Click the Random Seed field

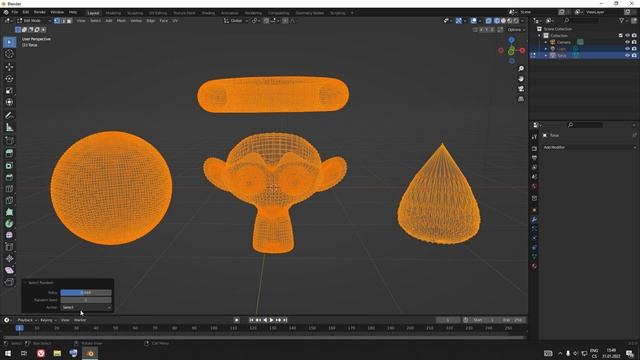click(86, 300)
